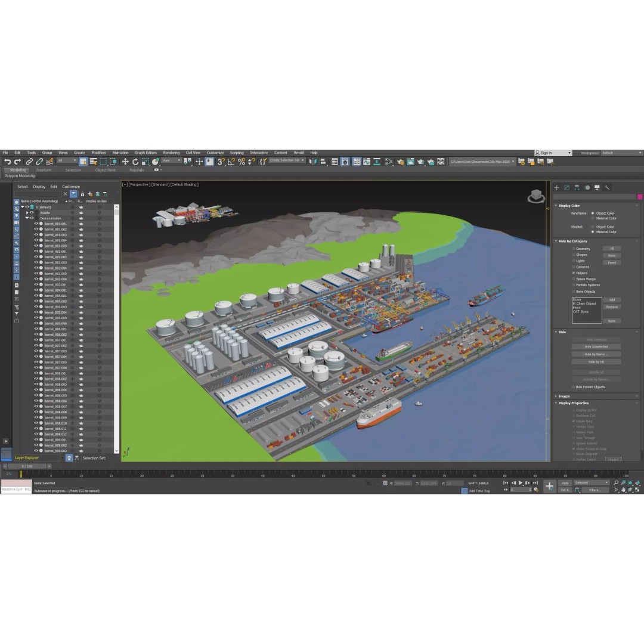Toggle the Shapes hide checkbox
This screenshot has width=644, height=644.
point(574,255)
